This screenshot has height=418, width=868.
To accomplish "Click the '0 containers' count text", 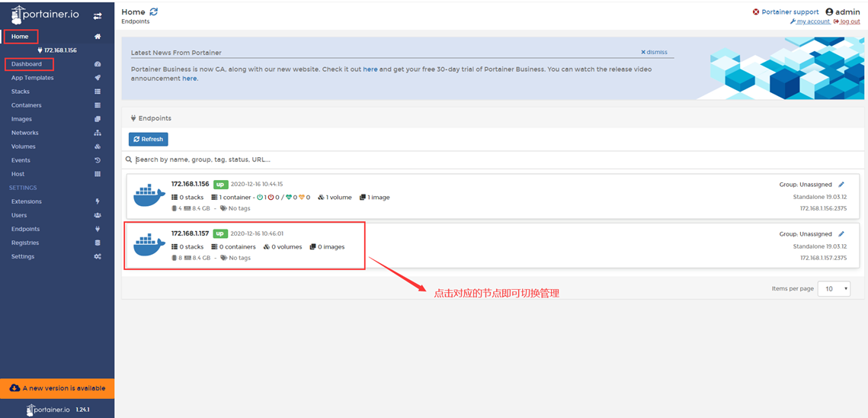I will coord(237,246).
